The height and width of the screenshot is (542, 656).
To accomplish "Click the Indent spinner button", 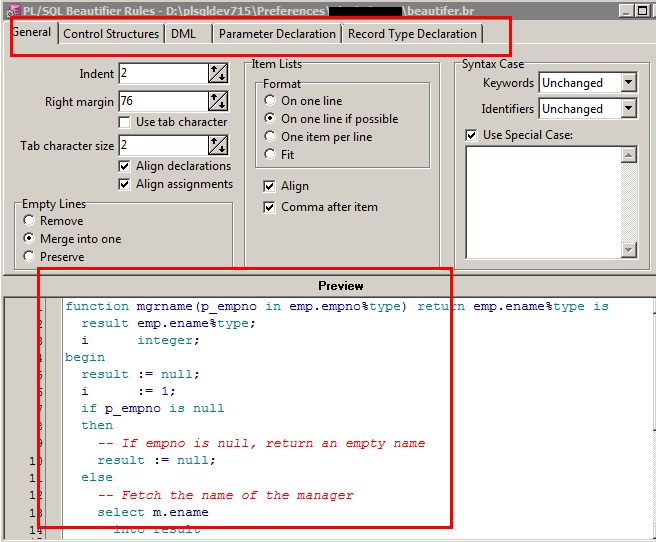I will pyautogui.click(x=218, y=74).
